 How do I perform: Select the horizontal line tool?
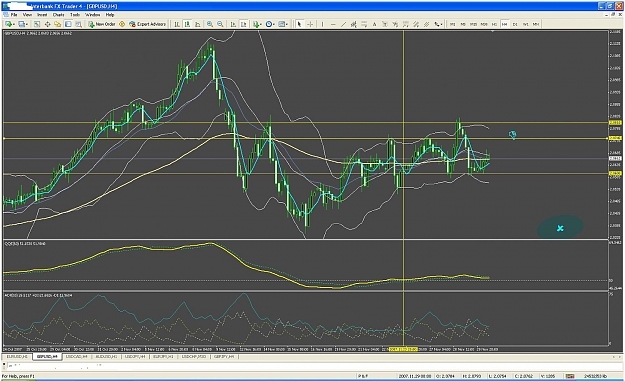pos(333,24)
